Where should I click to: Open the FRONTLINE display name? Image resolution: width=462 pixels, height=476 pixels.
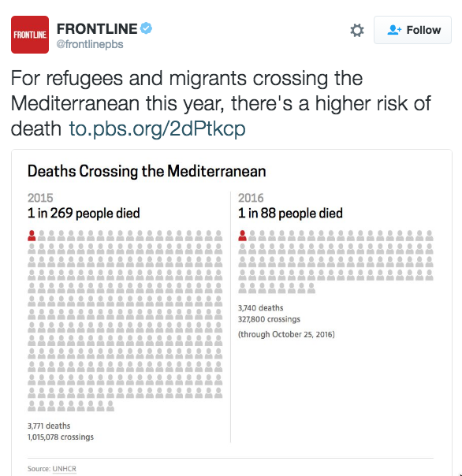coord(97,29)
